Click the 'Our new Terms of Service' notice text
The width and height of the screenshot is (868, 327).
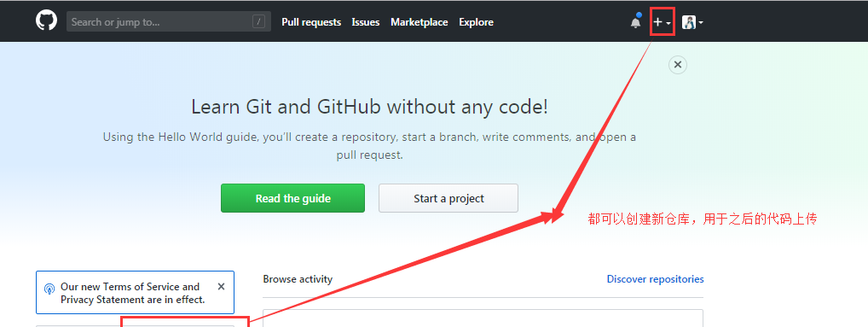click(x=133, y=293)
